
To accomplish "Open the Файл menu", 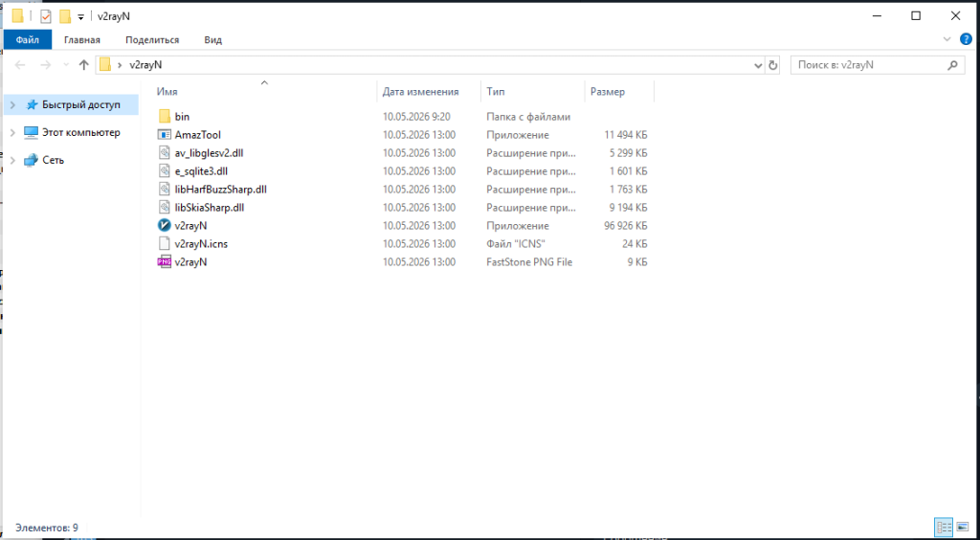I will [28, 40].
